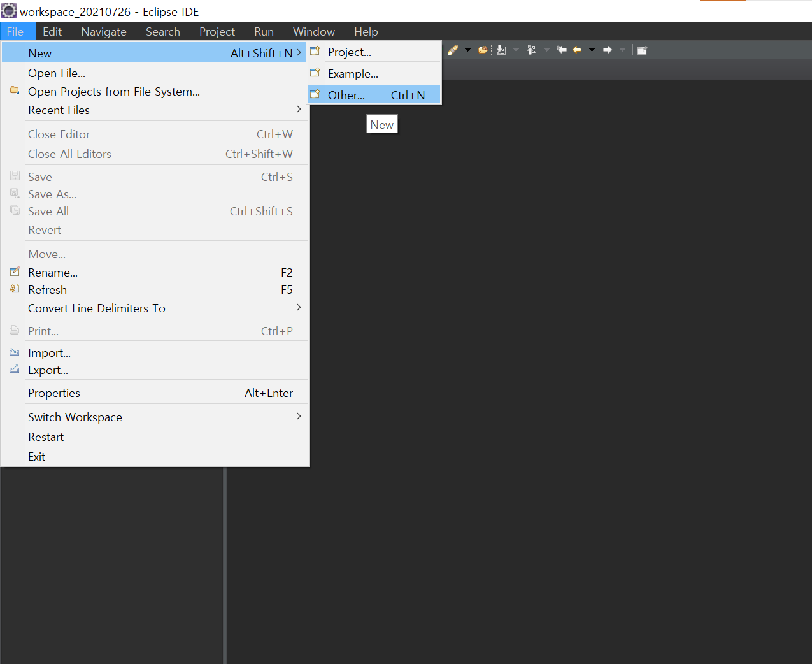The image size is (812, 664).
Task: Click the Last Edit Location arrow icon
Action: coord(562,50)
